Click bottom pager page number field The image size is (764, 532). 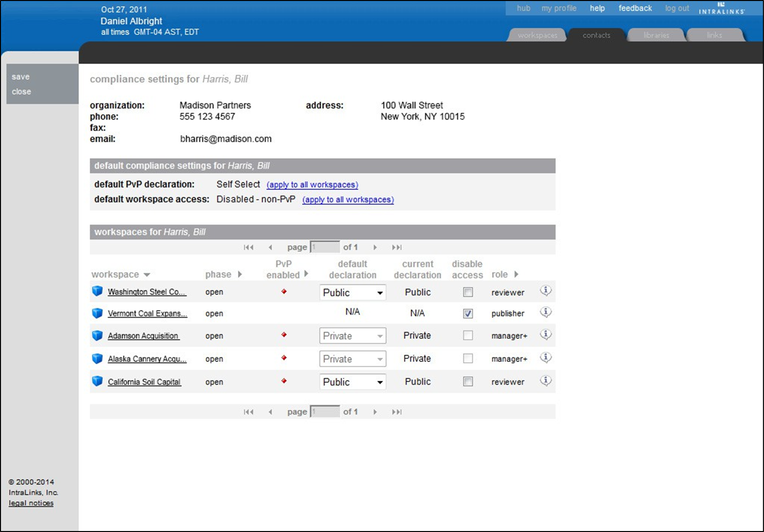click(x=325, y=411)
